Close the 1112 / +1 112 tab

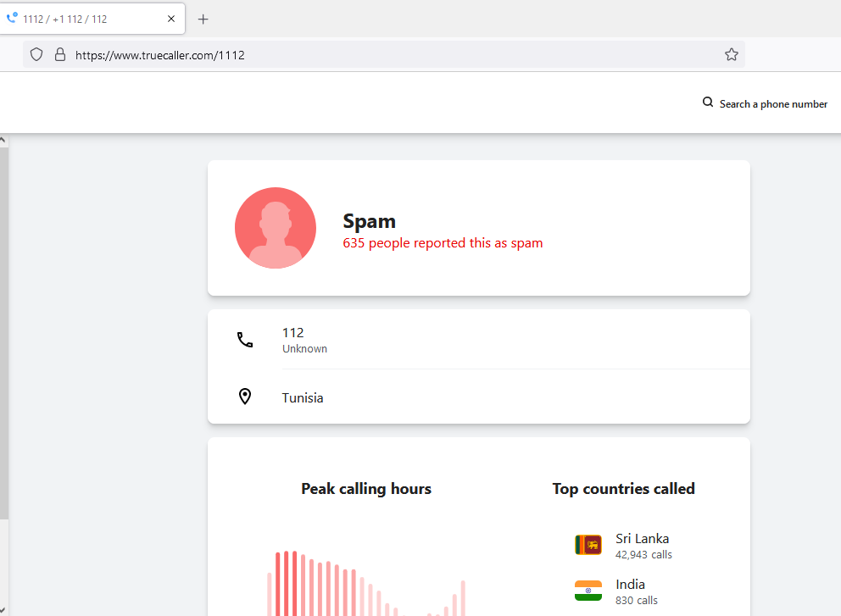pyautogui.click(x=171, y=19)
